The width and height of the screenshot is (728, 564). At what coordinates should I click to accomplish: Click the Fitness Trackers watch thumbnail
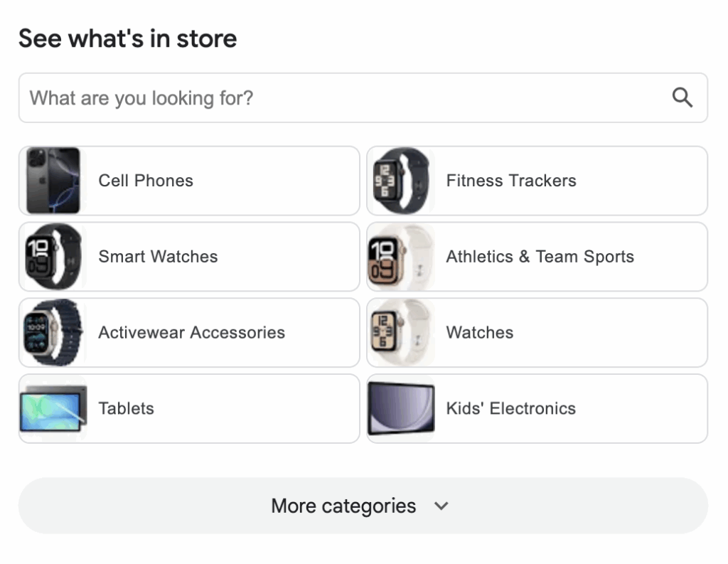point(401,181)
